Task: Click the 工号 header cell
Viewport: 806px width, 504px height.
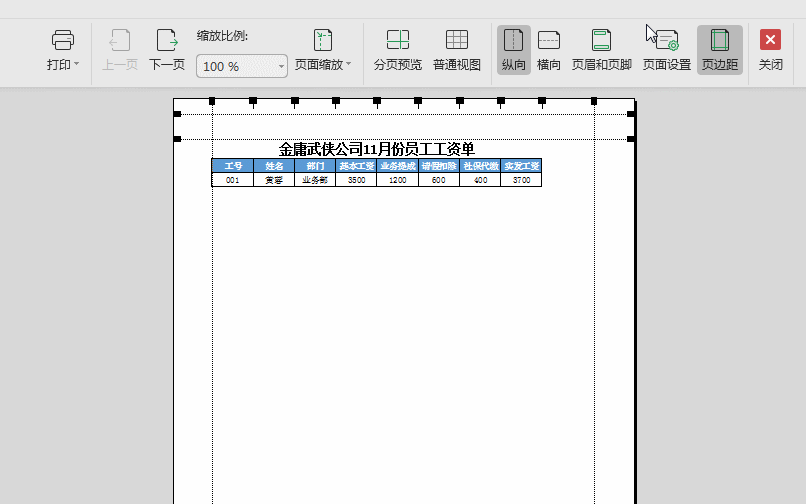Action: coord(232,166)
